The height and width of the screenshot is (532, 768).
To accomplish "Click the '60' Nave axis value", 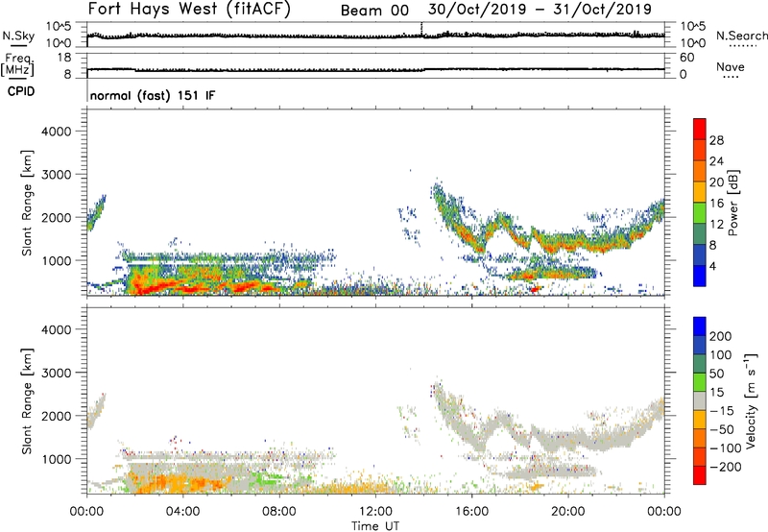I will pyautogui.click(x=686, y=58).
